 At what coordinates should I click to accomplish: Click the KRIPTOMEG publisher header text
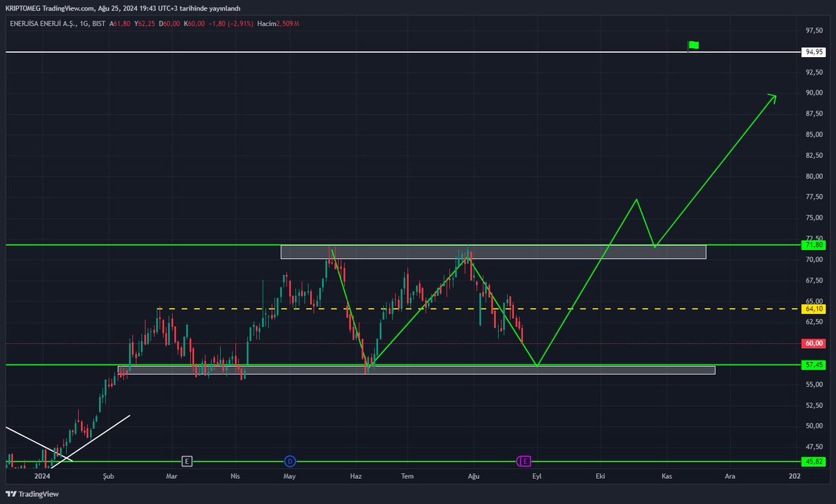click(23, 8)
